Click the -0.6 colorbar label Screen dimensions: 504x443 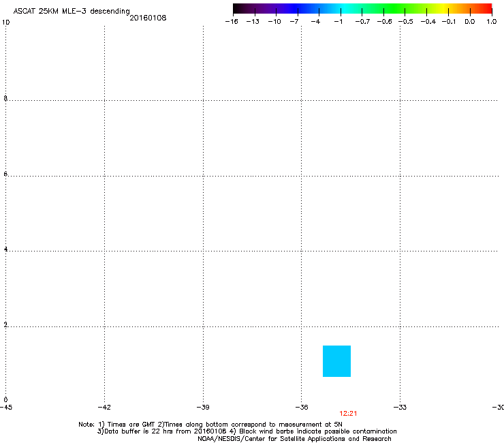[x=384, y=22]
